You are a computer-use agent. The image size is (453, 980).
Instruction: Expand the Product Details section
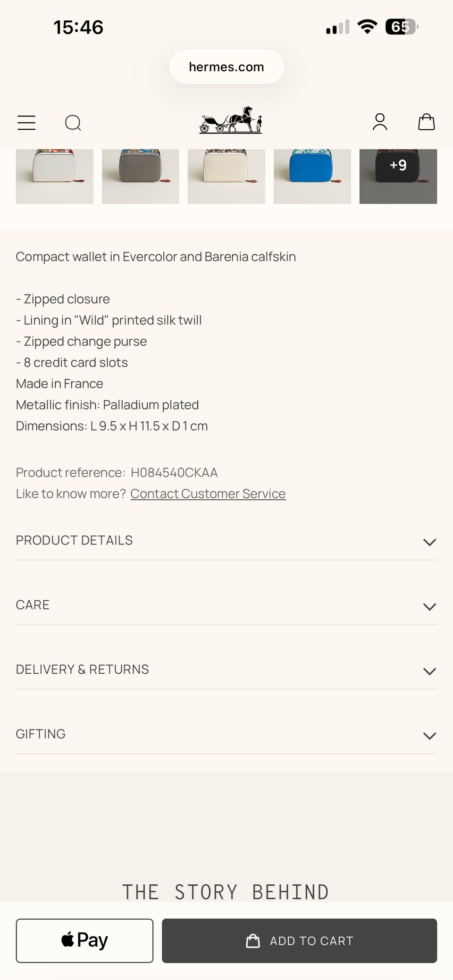(226, 541)
